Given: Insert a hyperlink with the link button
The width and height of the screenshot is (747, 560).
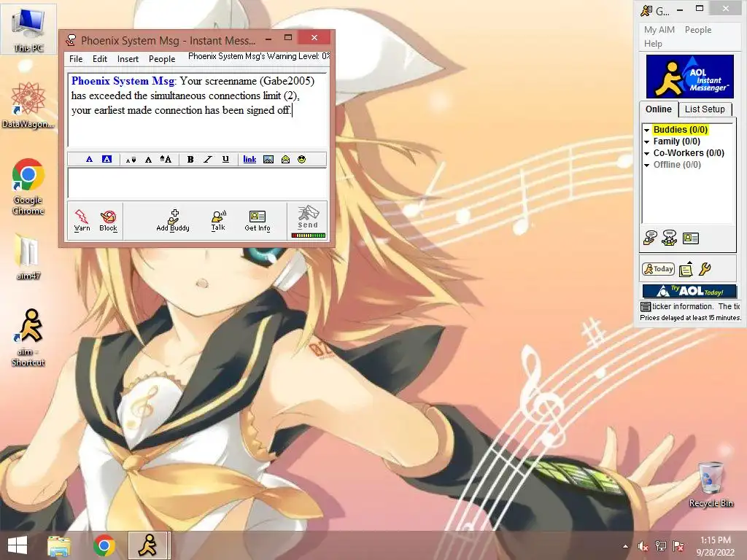Looking at the screenshot, I should pyautogui.click(x=249, y=160).
